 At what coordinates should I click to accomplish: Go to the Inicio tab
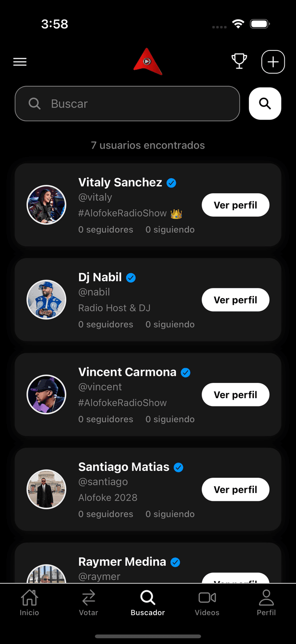click(x=29, y=603)
